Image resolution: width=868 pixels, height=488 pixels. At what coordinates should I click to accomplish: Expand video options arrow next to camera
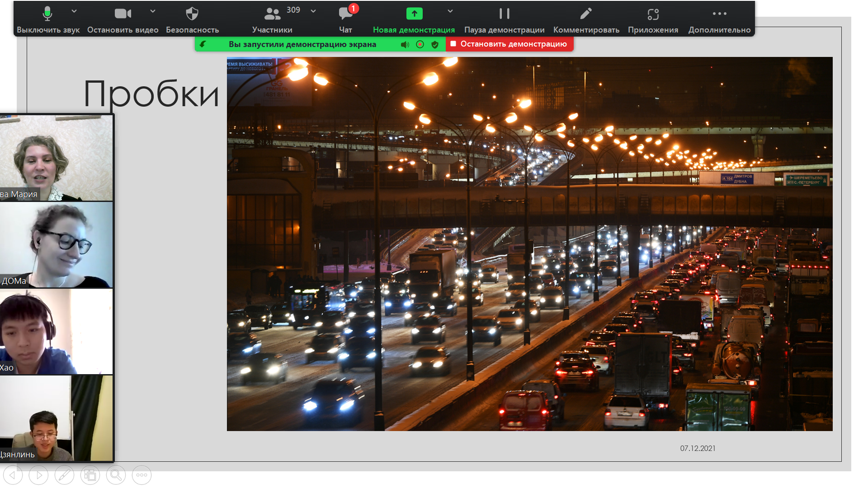click(x=153, y=11)
